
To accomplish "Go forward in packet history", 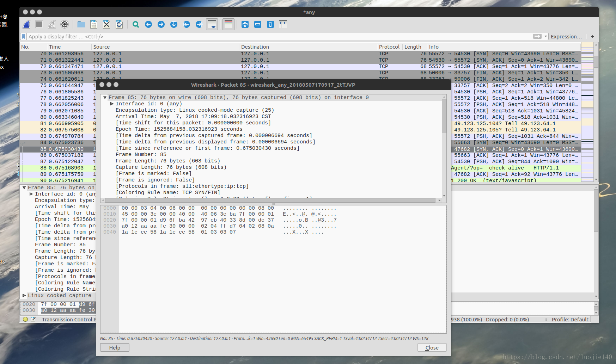I will point(161,24).
